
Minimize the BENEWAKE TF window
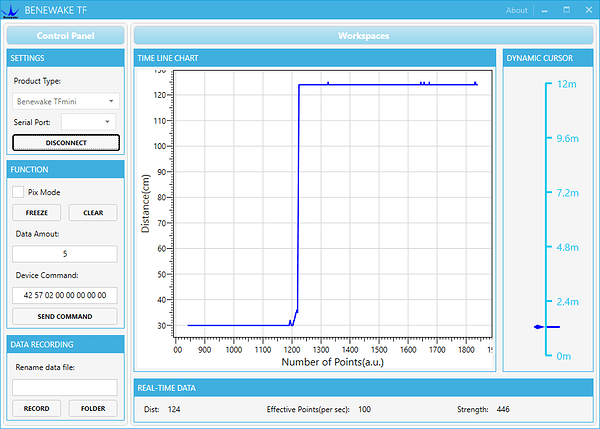coord(545,11)
